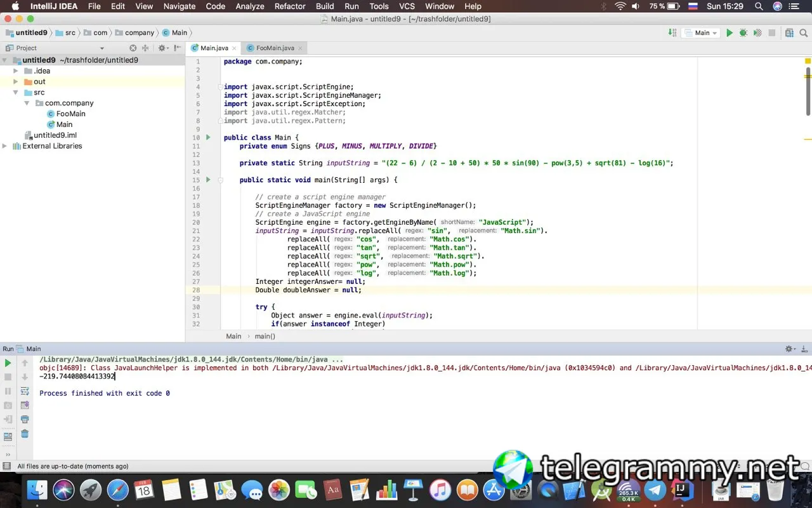
Task: Click run gutter arrow beside main method
Action: point(208,180)
